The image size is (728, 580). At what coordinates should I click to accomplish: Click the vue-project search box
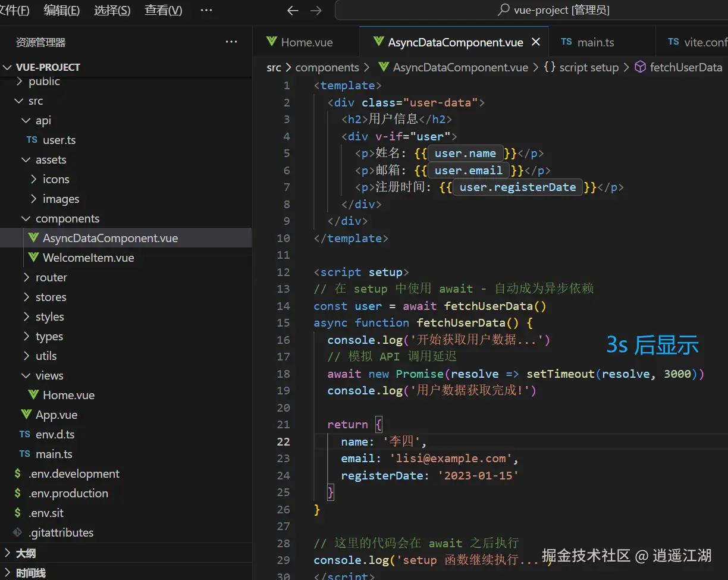tap(531, 10)
